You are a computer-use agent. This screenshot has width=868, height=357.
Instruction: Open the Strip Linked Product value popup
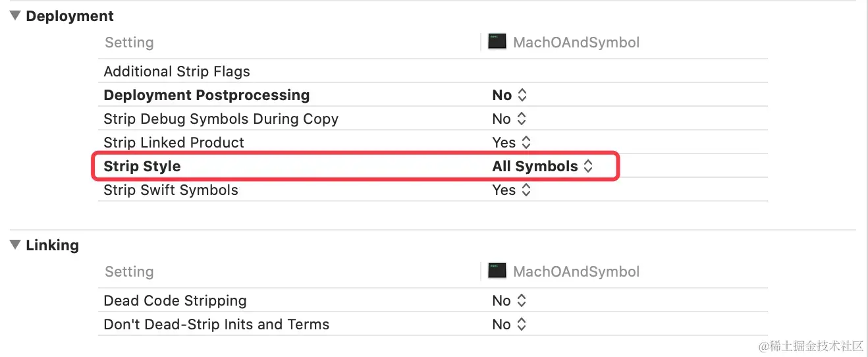pyautogui.click(x=512, y=142)
